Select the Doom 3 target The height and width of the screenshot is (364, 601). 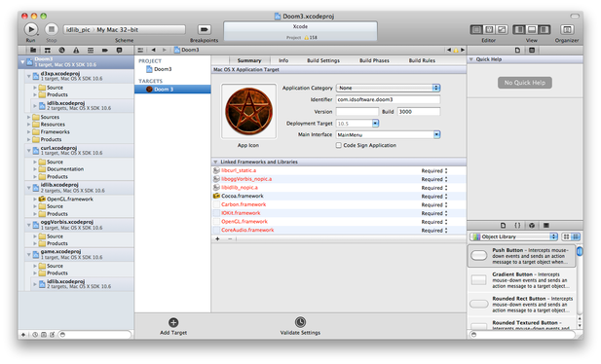pos(172,90)
